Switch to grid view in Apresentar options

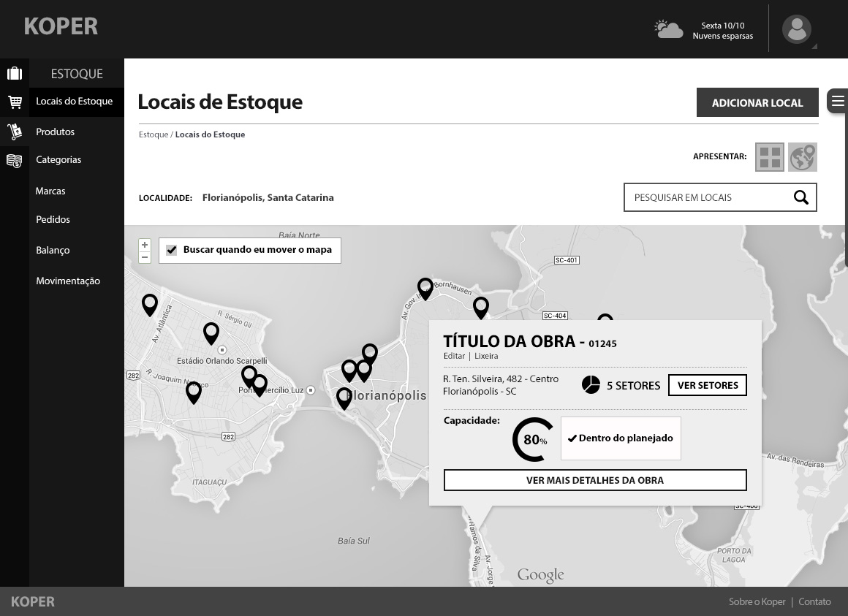769,156
